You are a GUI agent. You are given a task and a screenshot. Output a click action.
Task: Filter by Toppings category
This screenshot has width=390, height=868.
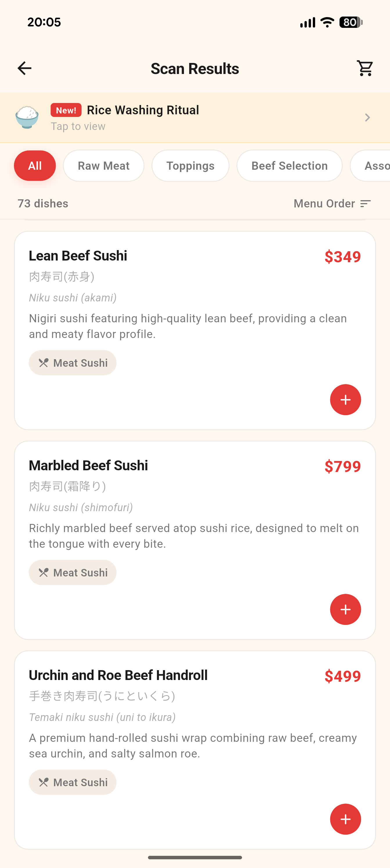[190, 166]
